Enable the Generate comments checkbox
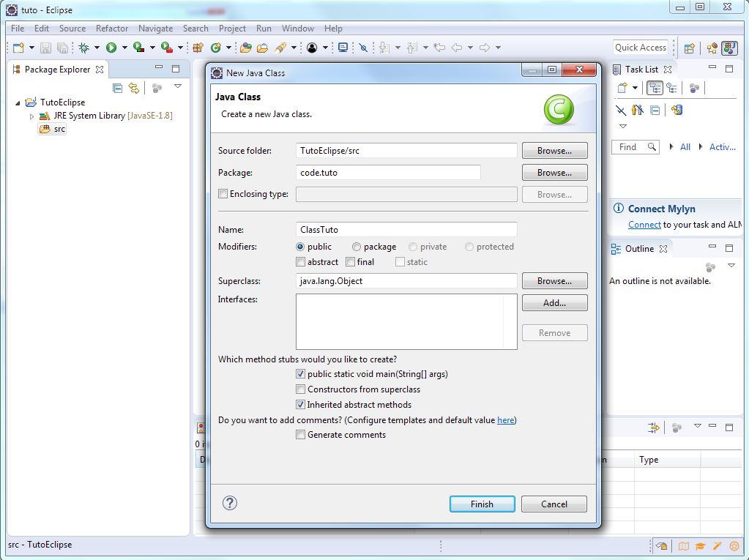The width and height of the screenshot is (749, 560). point(300,435)
